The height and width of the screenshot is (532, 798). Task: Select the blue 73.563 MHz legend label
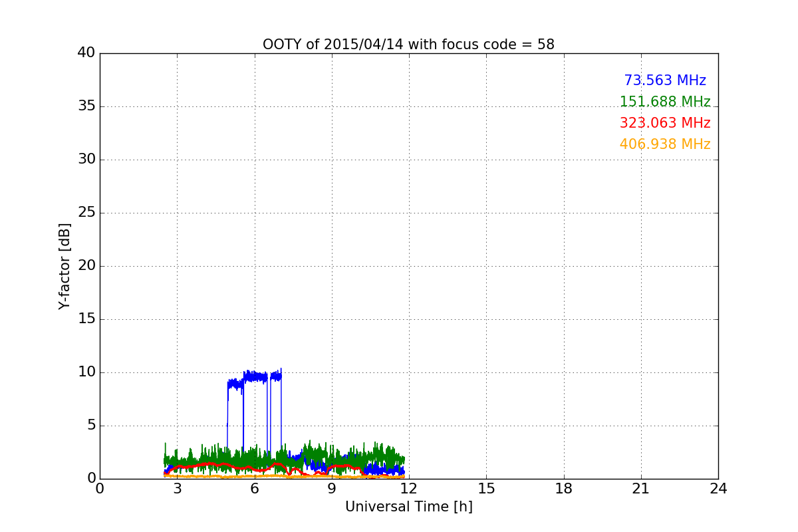665,80
